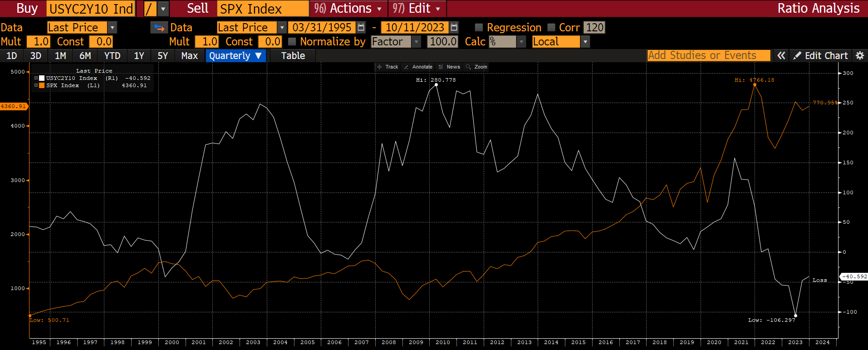The height and width of the screenshot is (350, 868).
Task: Open the Calc percent dropdown
Action: click(522, 42)
